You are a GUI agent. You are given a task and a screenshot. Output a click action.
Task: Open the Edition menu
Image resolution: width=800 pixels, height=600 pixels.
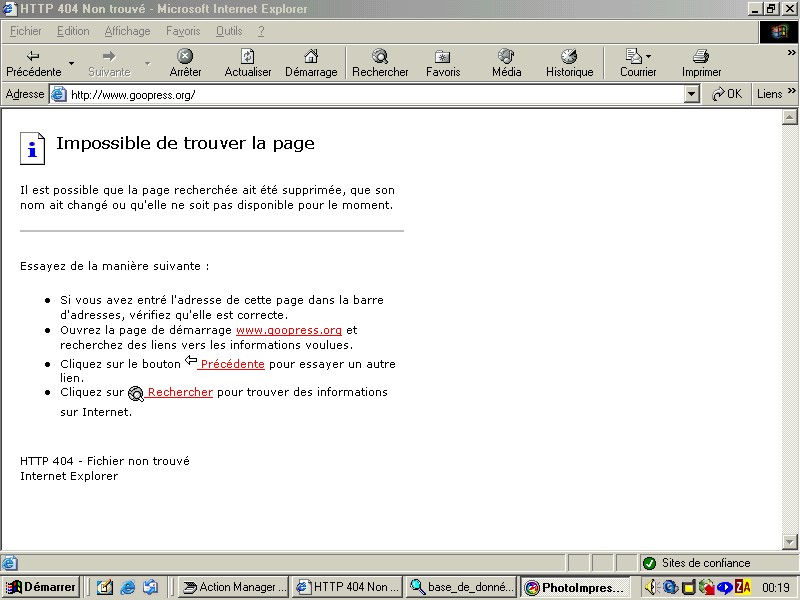[x=73, y=31]
